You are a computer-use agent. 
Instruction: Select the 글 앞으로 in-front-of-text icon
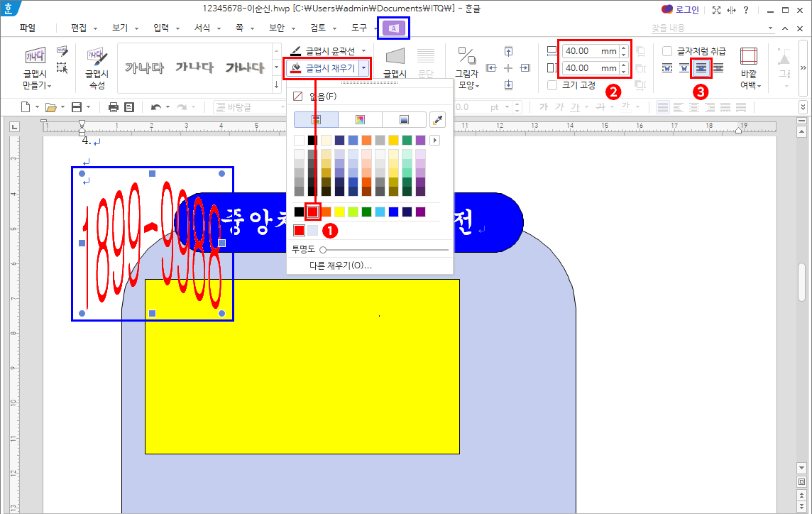point(701,68)
